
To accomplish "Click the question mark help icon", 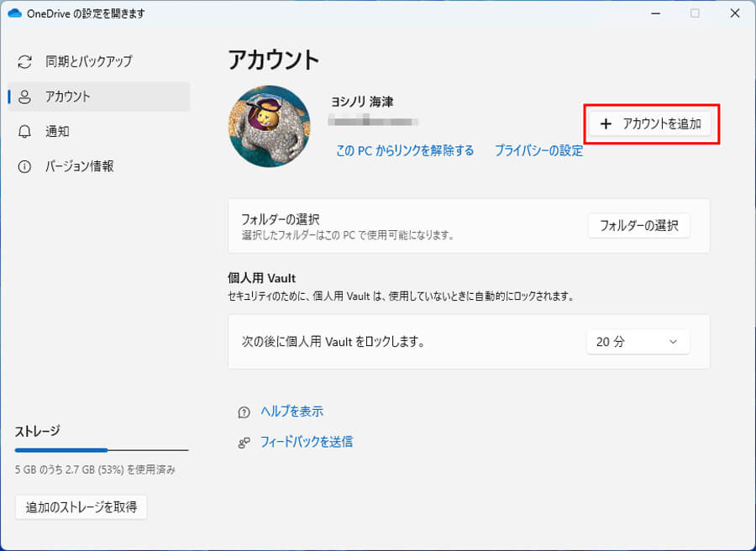I will click(244, 412).
